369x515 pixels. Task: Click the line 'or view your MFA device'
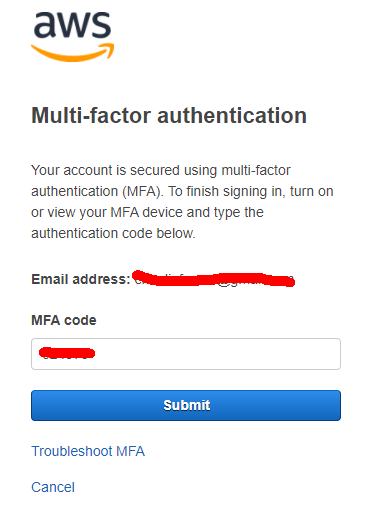click(x=147, y=212)
